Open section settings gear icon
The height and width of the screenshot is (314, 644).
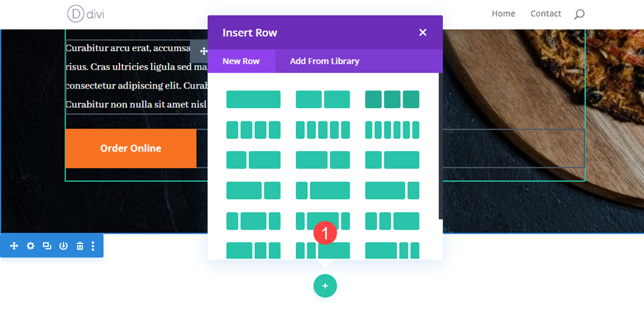click(x=30, y=246)
